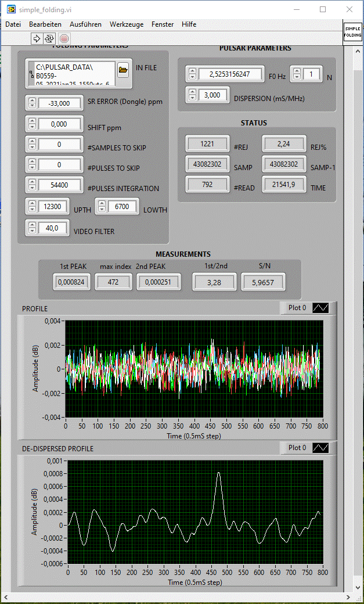Viewport: 364px width, 604px height.
Task: Click the F0 Hz value field
Action: point(230,74)
